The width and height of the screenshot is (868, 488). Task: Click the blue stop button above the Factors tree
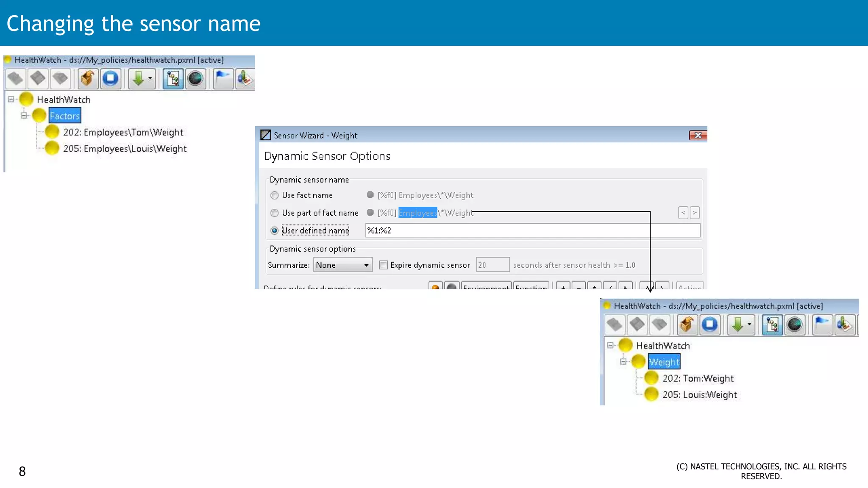click(x=111, y=78)
